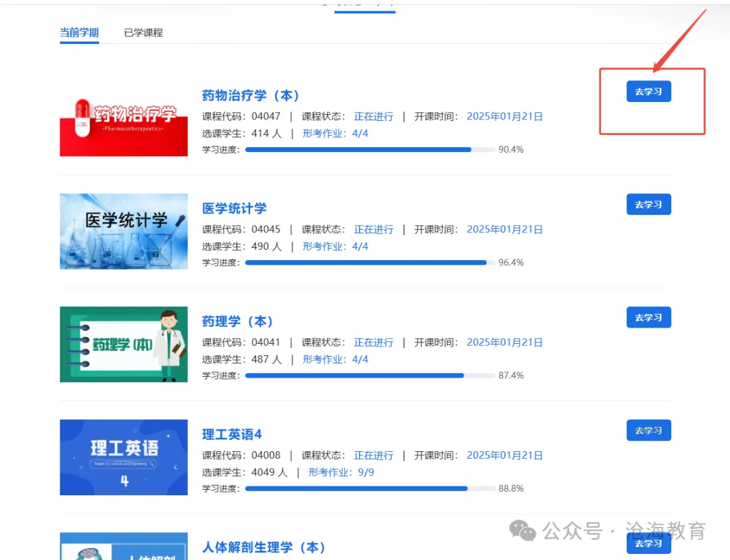Click start date 2025年01月21日 for 药物治疗学

505,116
